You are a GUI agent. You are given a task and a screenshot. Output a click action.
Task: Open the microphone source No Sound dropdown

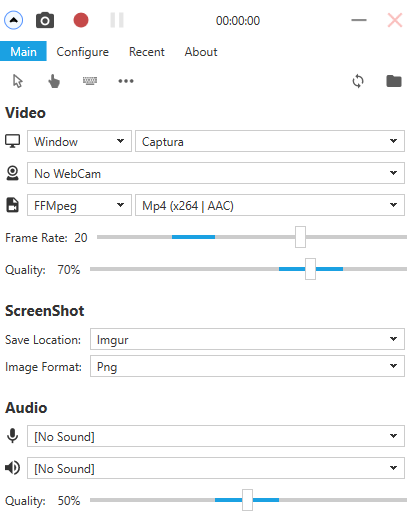216,436
